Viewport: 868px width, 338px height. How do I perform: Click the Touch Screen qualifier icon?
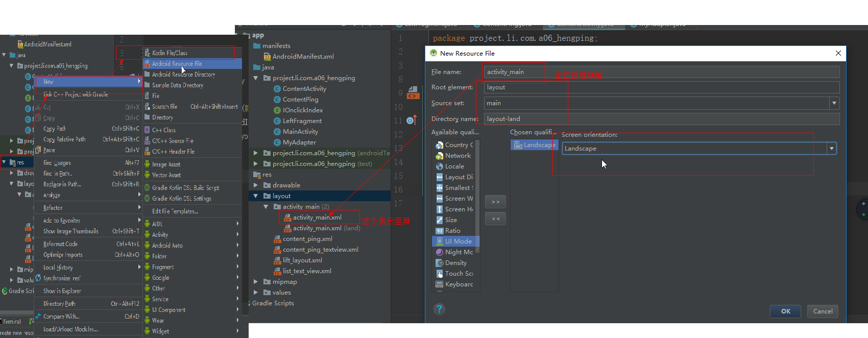click(x=439, y=274)
